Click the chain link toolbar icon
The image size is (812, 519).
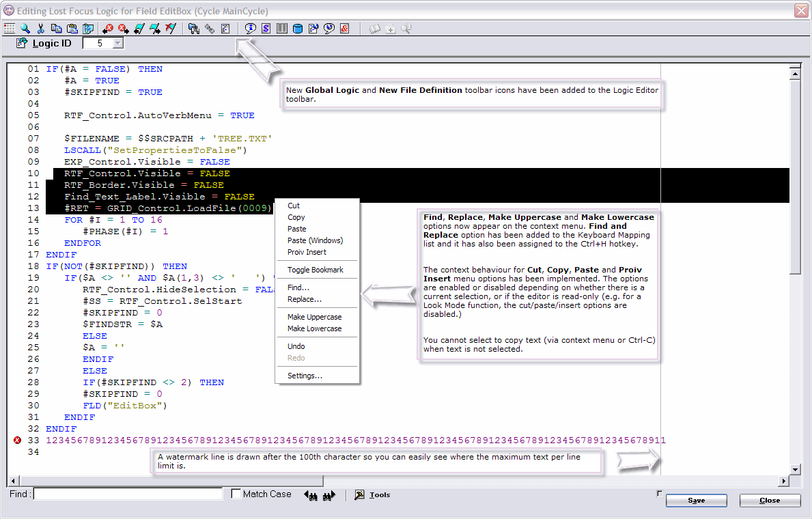click(x=209, y=29)
